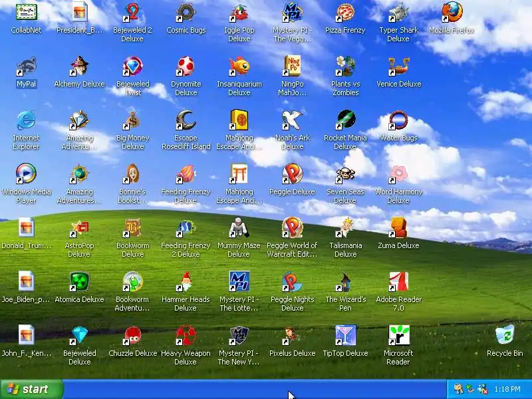The width and height of the screenshot is (532, 399).
Task: Select Bookworm Deluxe icon
Action: point(132,227)
